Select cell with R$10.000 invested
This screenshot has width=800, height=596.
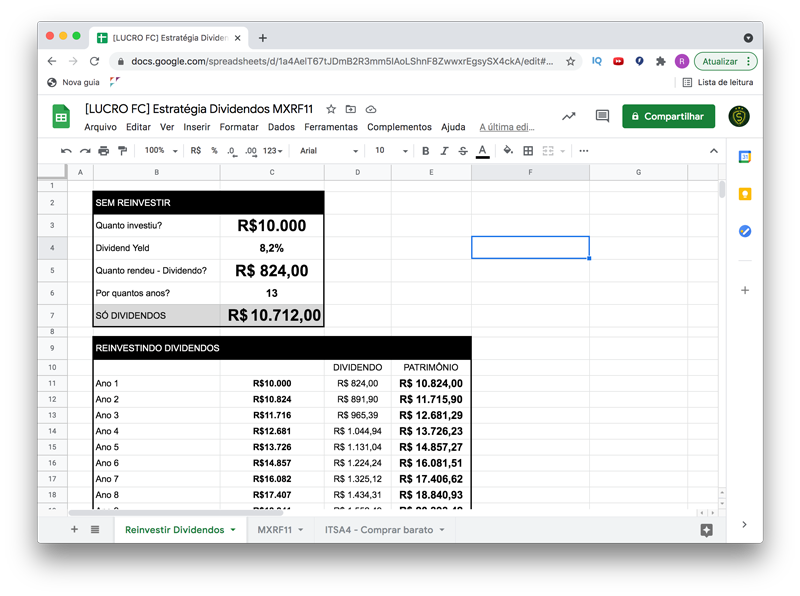(272, 226)
